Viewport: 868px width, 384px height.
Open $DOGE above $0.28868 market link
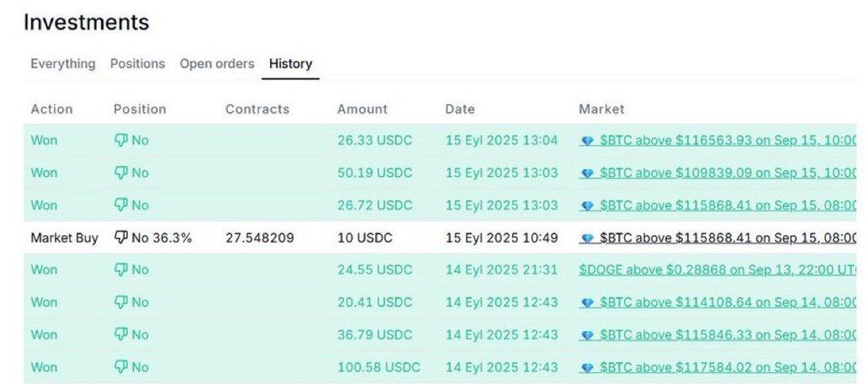[x=718, y=269]
